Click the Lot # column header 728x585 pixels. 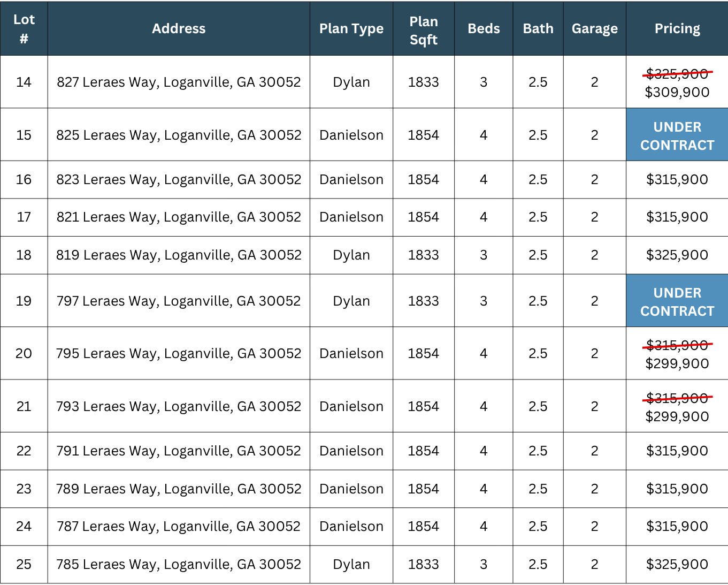24,29
